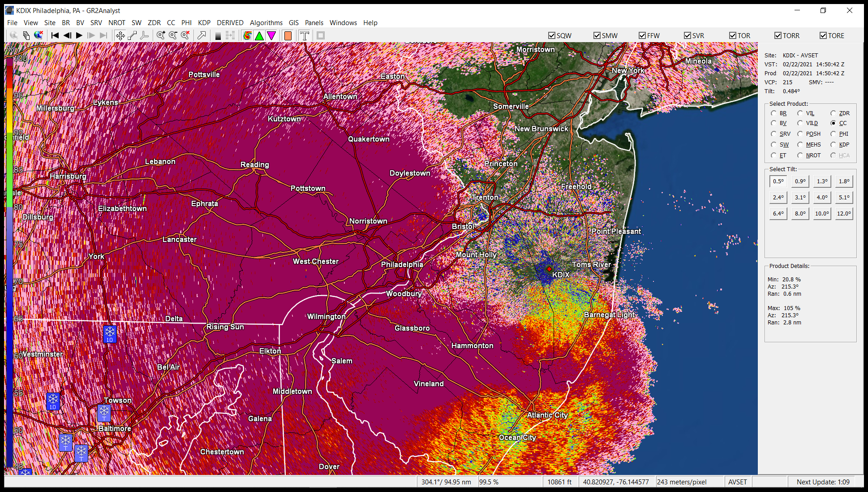868x492 pixels.
Task: Jump to first frame of the loop
Action: pos(55,35)
